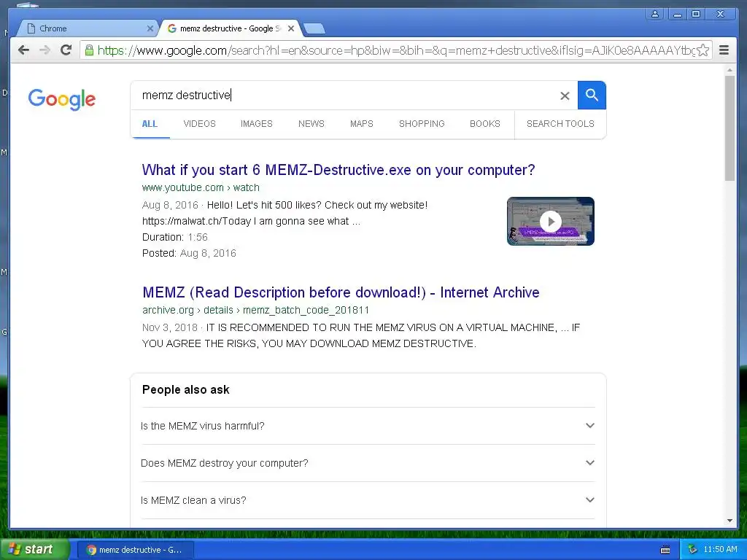Click the green padlock security icon
Viewport: 747px width, 560px height.
(x=89, y=50)
